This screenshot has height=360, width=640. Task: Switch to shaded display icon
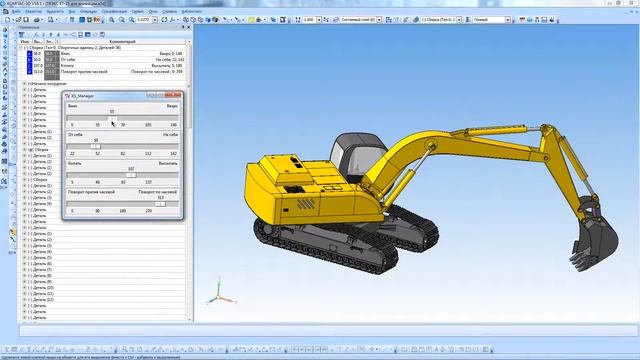pos(208,20)
